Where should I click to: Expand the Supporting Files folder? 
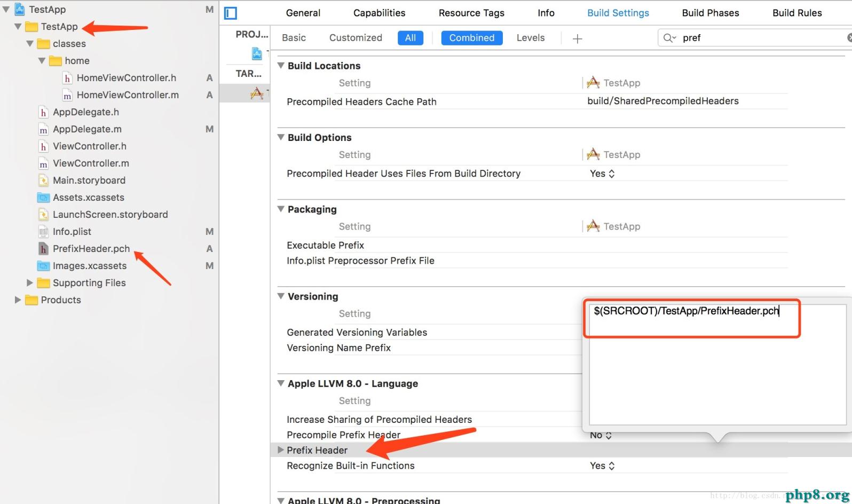30,283
